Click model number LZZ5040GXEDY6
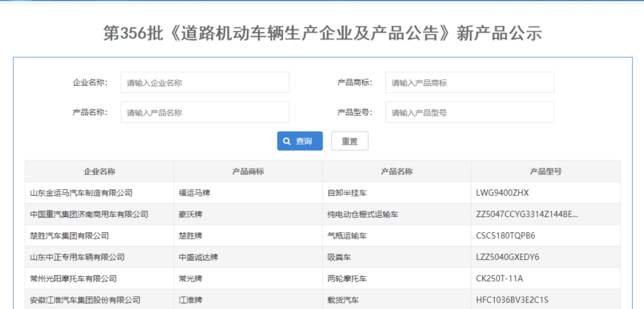This screenshot has width=644, height=309. (x=507, y=257)
